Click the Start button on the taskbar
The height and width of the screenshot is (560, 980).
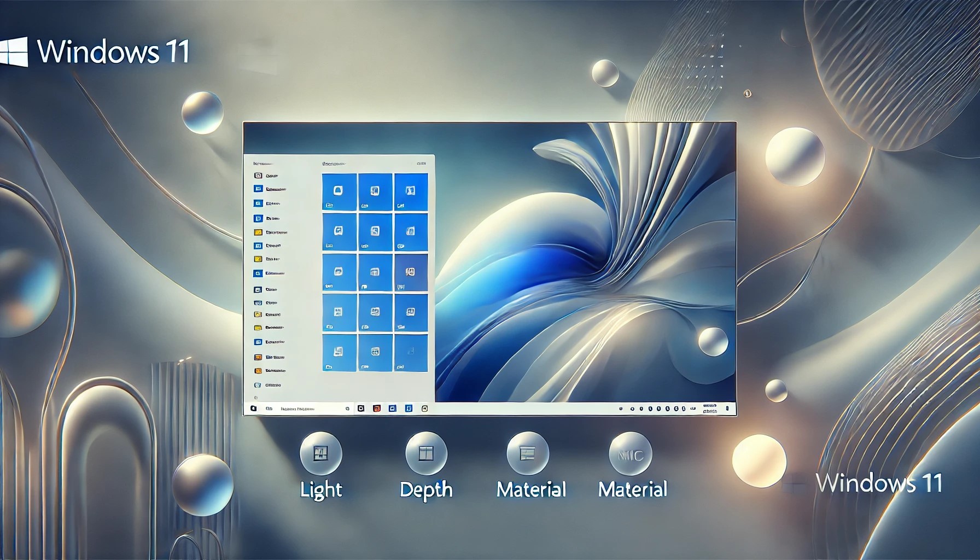click(253, 407)
